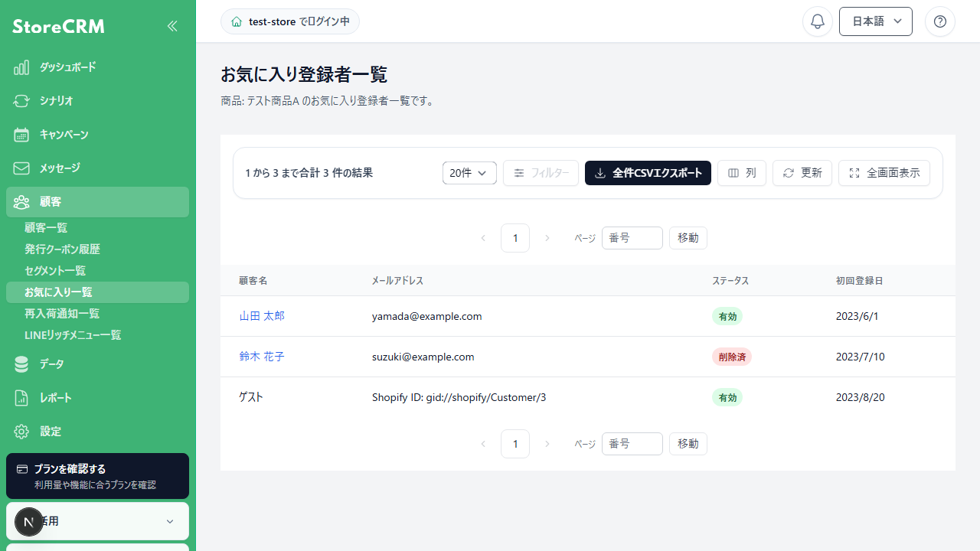The image size is (980, 551).
Task: Collapse the sidebar with double-chevron icon
Action: coord(172,26)
